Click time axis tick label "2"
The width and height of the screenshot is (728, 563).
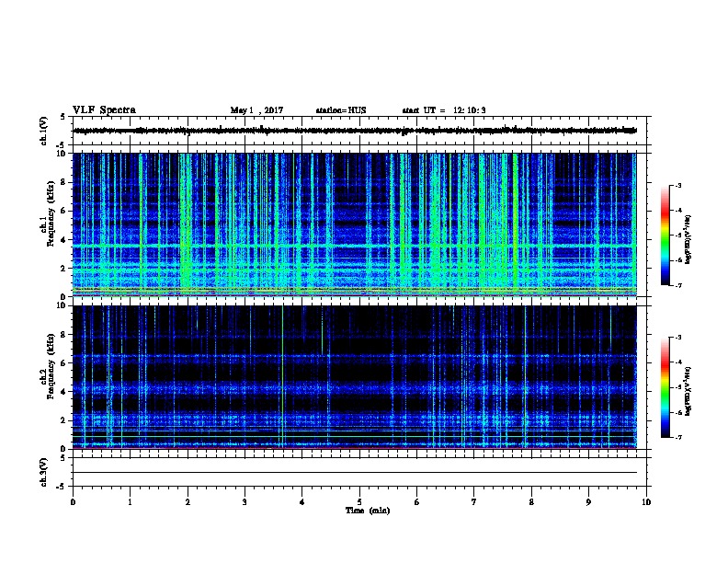(188, 502)
